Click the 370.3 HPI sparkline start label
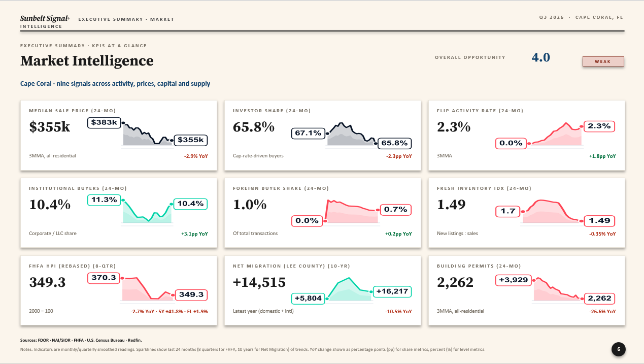Screen dimensions: 644x364 point(104,278)
